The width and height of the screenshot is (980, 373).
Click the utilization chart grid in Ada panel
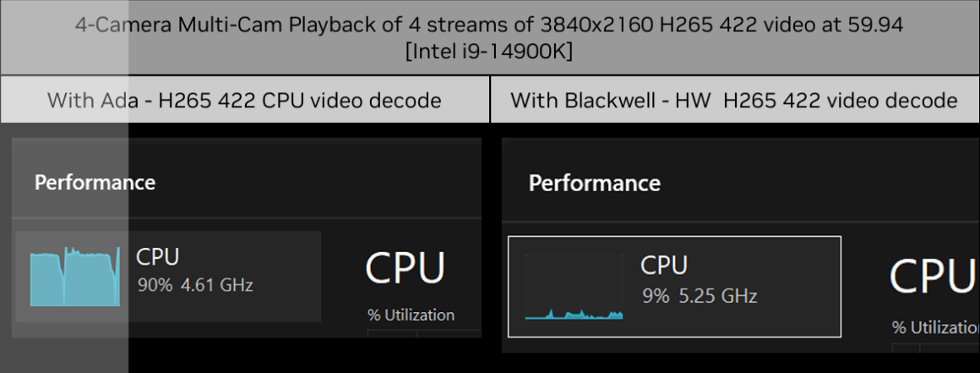coord(424,333)
